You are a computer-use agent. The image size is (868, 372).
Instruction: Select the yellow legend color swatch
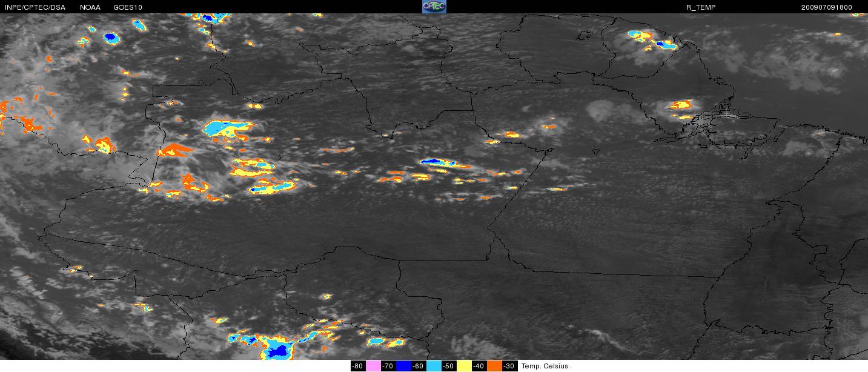(464, 366)
